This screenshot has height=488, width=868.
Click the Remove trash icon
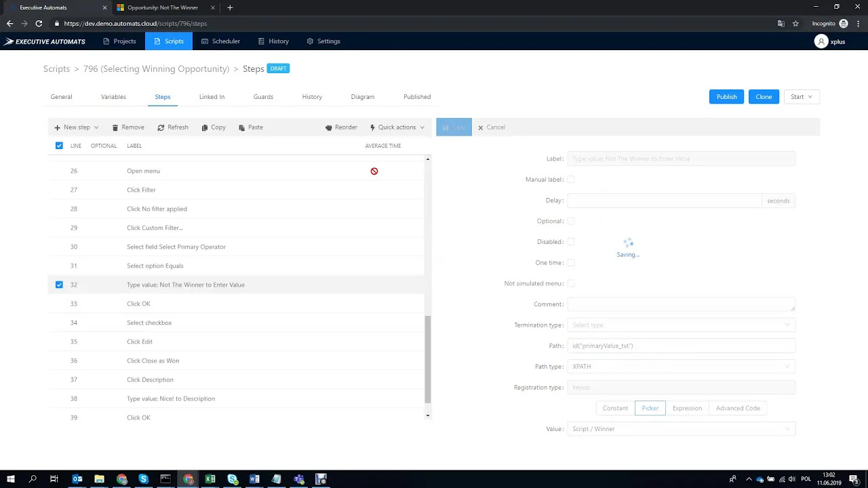115,127
